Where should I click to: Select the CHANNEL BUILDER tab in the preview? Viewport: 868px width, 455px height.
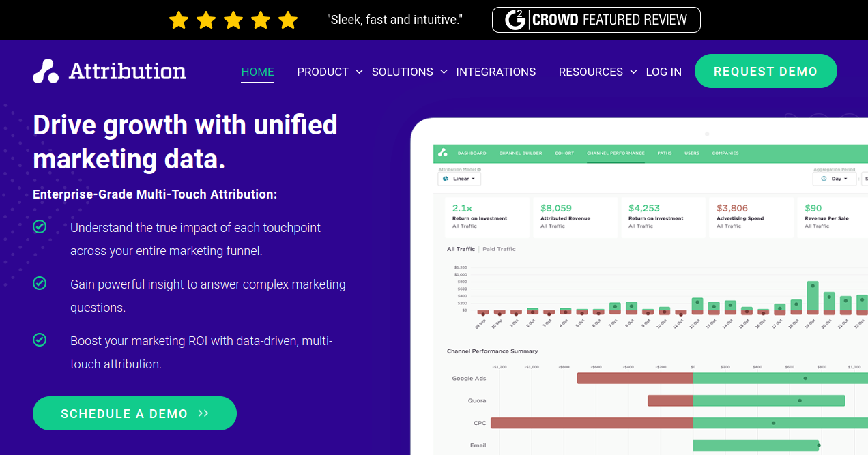521,153
